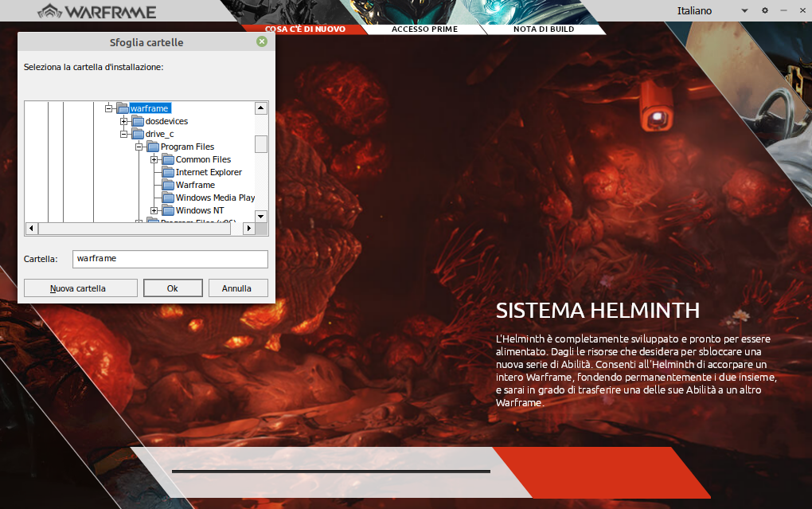Image resolution: width=812 pixels, height=509 pixels.
Task: Click the Internet Explorer folder icon
Action: [168, 172]
